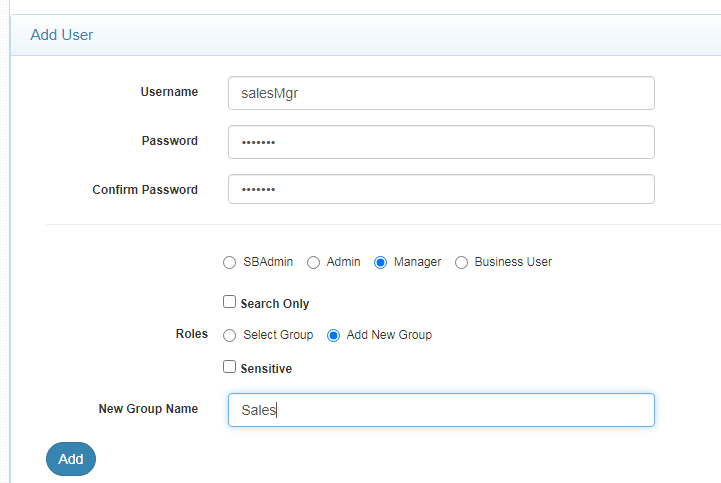Focus the Password input field
The image size is (721, 483).
(441, 142)
